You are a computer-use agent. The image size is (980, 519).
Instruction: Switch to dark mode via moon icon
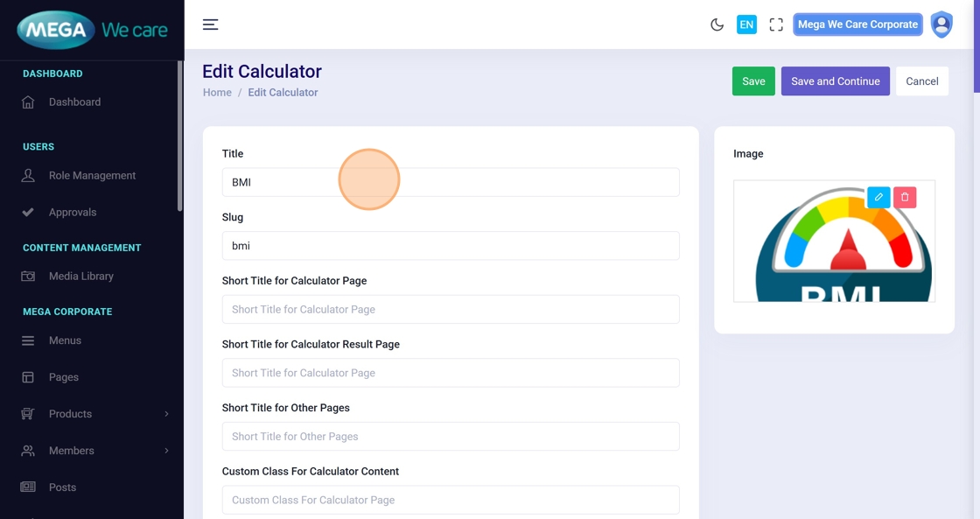pos(717,25)
